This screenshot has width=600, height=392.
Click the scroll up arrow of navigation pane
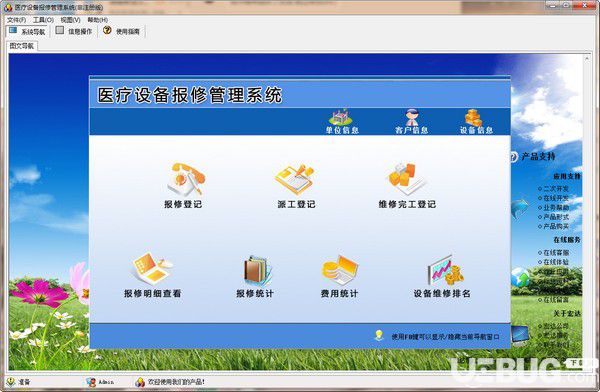pos(587,58)
